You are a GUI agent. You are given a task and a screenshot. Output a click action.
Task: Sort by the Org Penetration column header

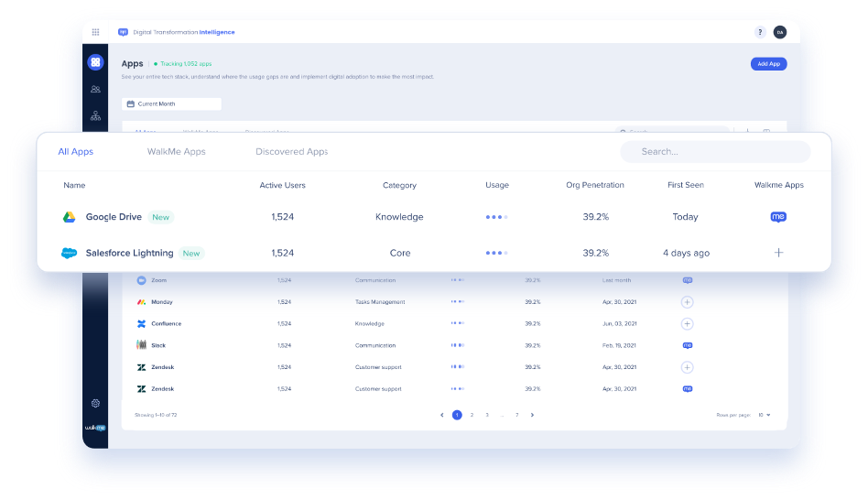coord(595,186)
